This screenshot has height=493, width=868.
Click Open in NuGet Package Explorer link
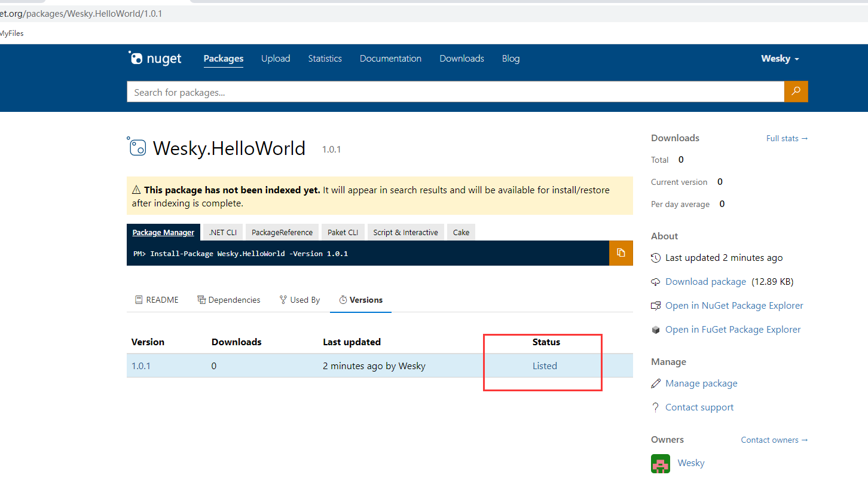(x=734, y=306)
